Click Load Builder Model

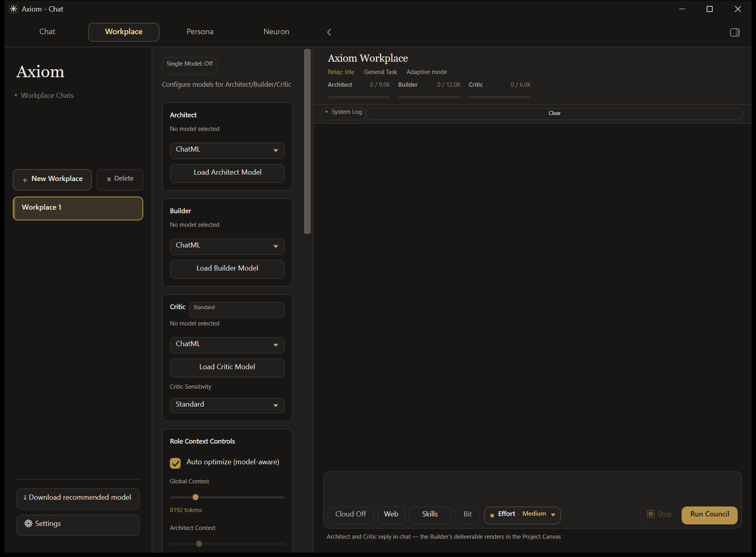click(227, 269)
